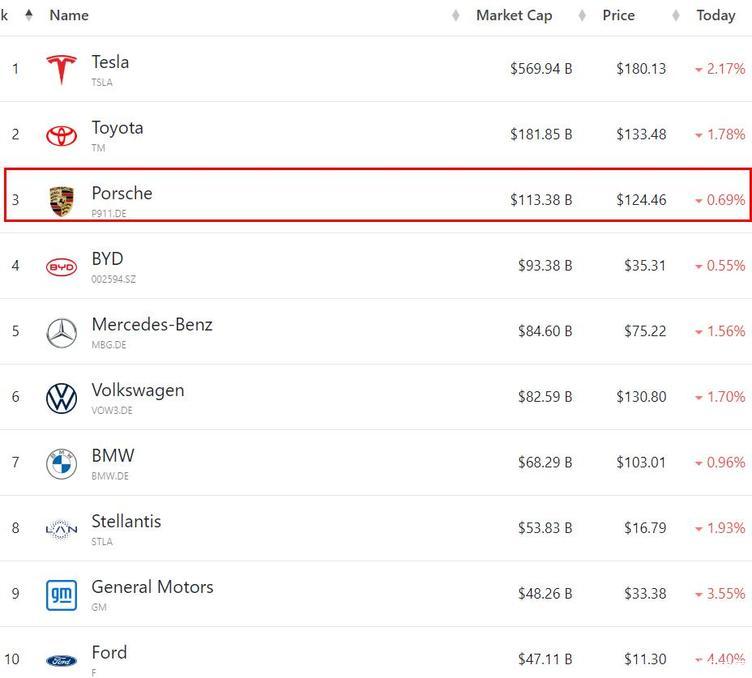The height and width of the screenshot is (678, 752).
Task: Open the Tesla company link
Action: (110, 62)
